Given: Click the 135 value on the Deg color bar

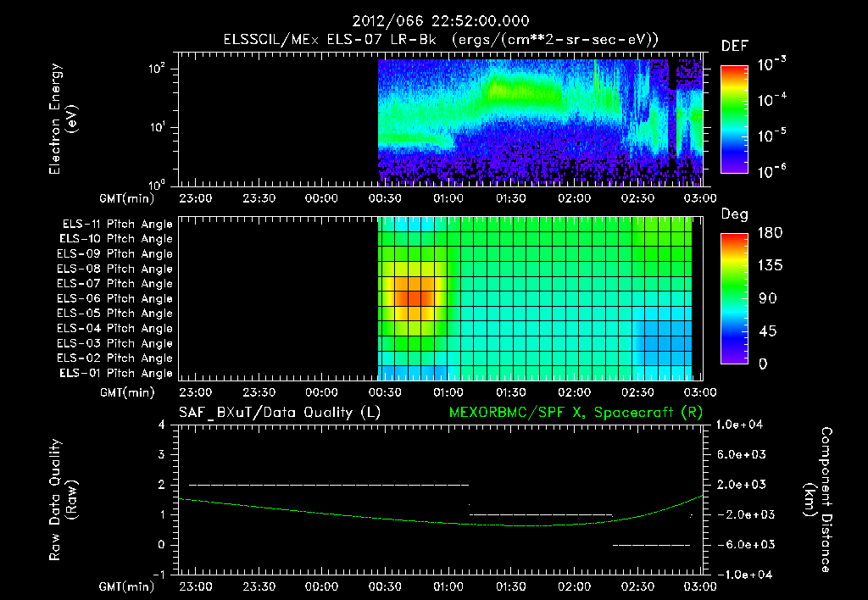Looking at the screenshot, I should coord(770,266).
